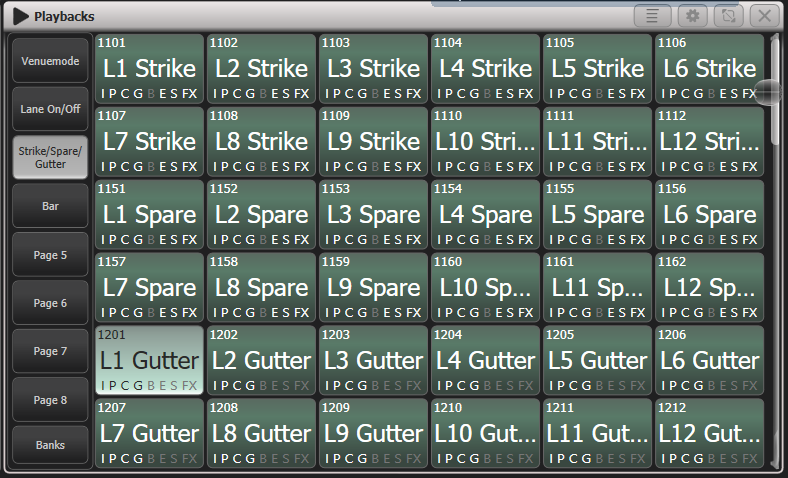Fire playback 1152 L2 Spare

[261, 215]
